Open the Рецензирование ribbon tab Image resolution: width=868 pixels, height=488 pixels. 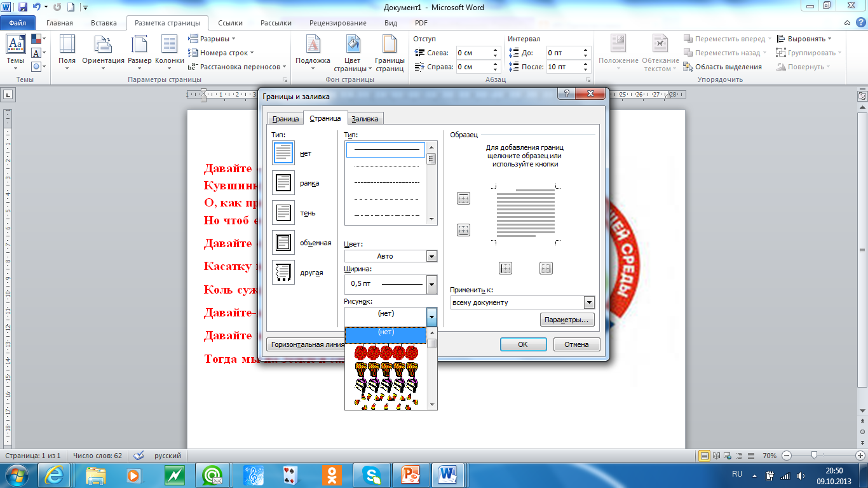(338, 23)
